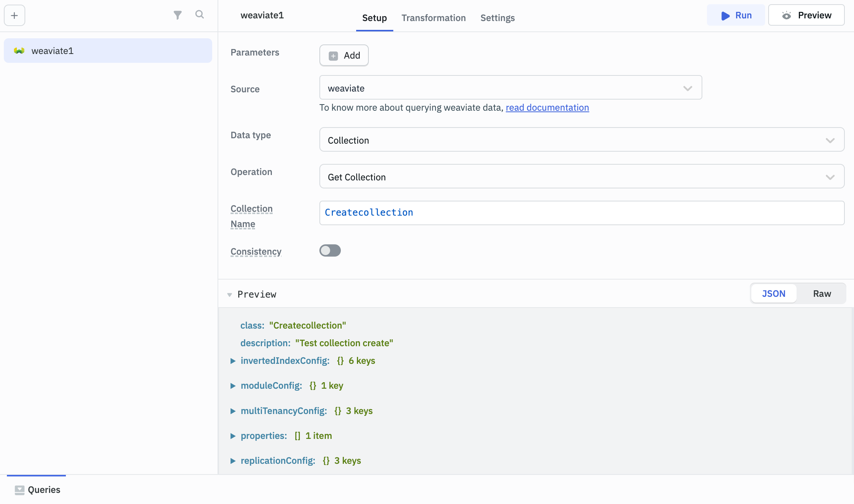Toggle the Consistency switch on

pos(330,250)
